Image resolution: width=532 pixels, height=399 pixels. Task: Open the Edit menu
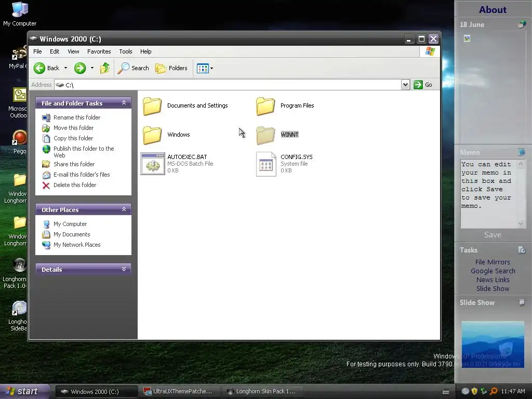(54, 51)
